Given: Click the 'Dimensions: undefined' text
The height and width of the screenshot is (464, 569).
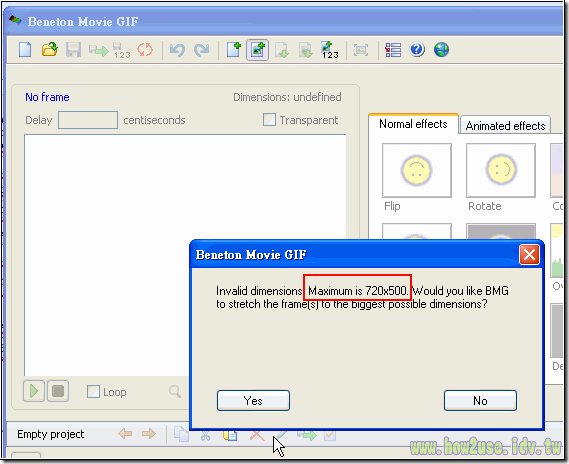Looking at the screenshot, I should (x=287, y=97).
